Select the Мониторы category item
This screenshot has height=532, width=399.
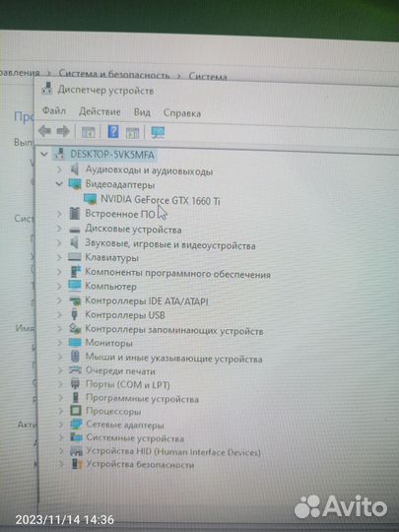click(x=108, y=343)
